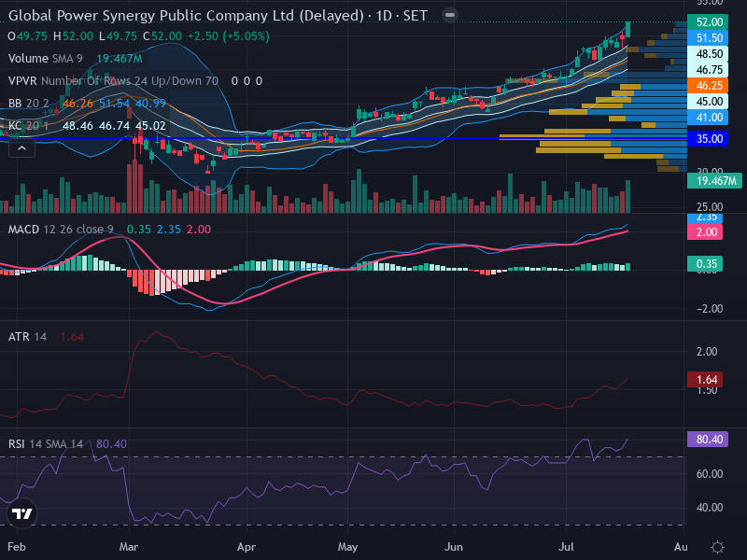Click the pink 2.00 MACD signal label
Viewport: 747px width, 560px height.
click(x=705, y=231)
